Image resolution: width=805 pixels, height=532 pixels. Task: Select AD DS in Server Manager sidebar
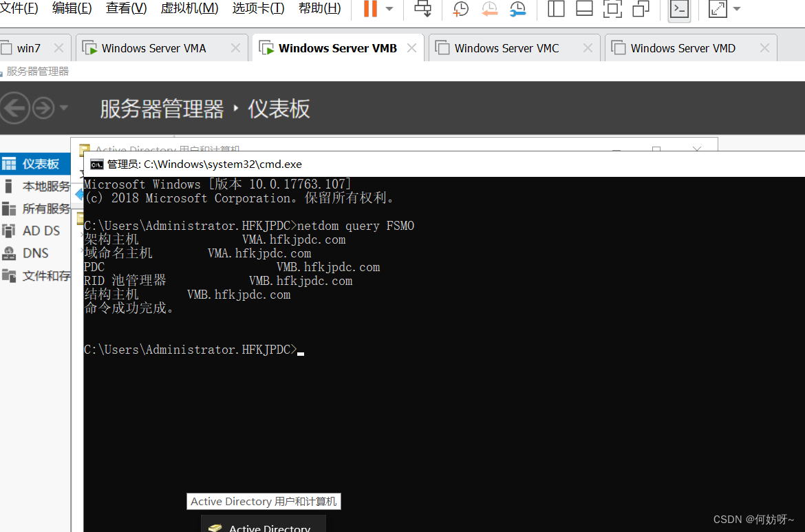coord(41,231)
